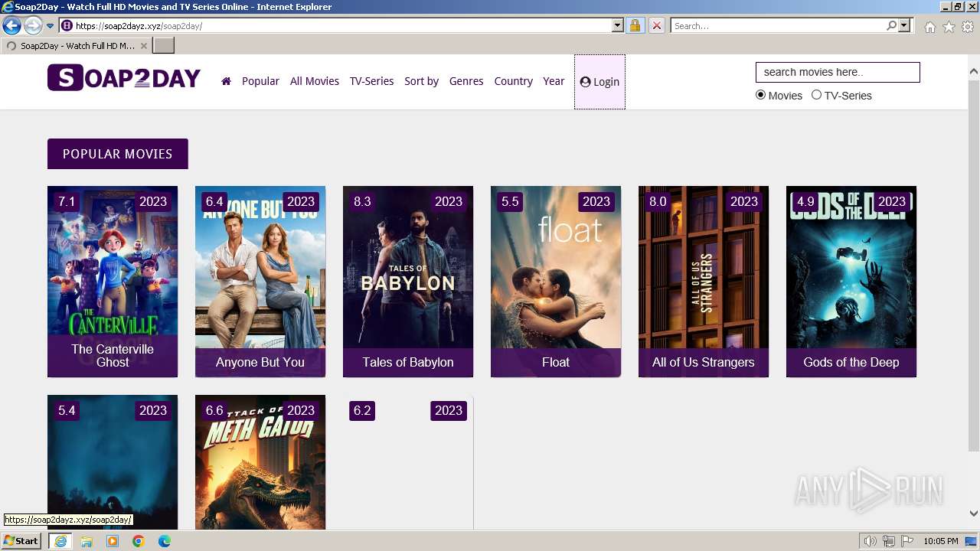980x551 pixels.
Task: Open the browser Home button
Action: [929, 27]
